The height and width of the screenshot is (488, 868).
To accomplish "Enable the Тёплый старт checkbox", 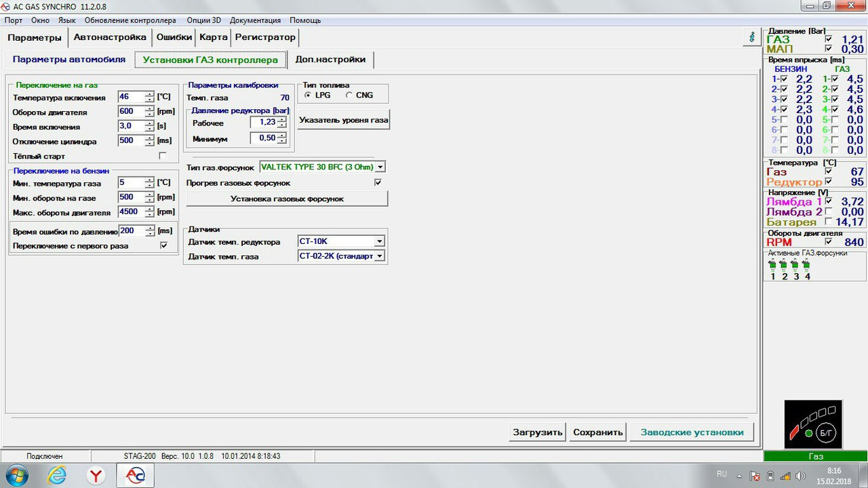I will [x=163, y=156].
